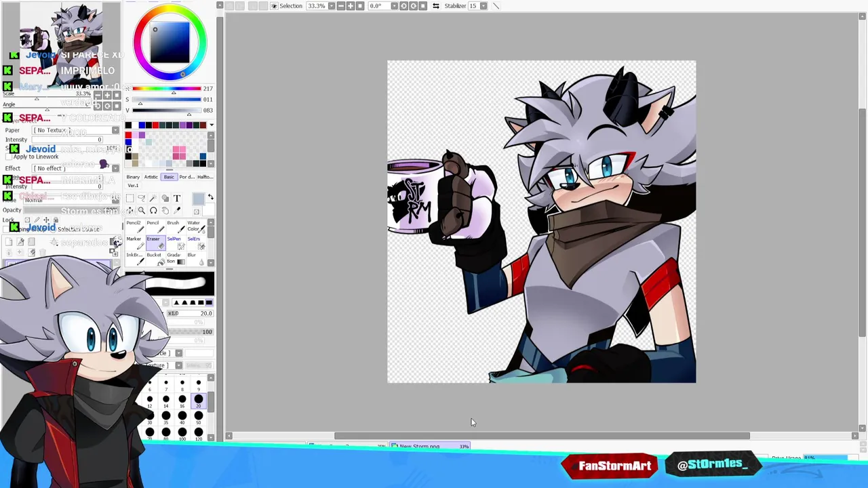Switch to the Basic tool tab
Screen dimensions: 868x488
tap(169, 177)
